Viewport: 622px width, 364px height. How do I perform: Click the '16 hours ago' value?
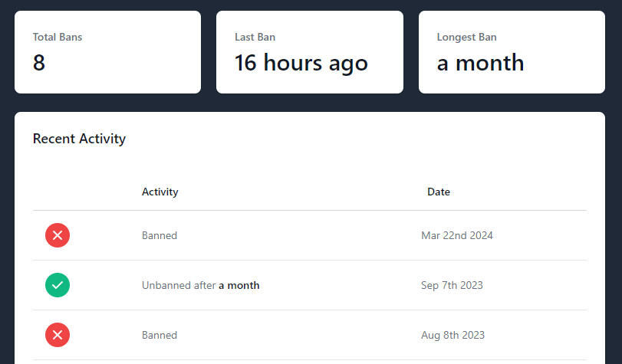tap(301, 63)
